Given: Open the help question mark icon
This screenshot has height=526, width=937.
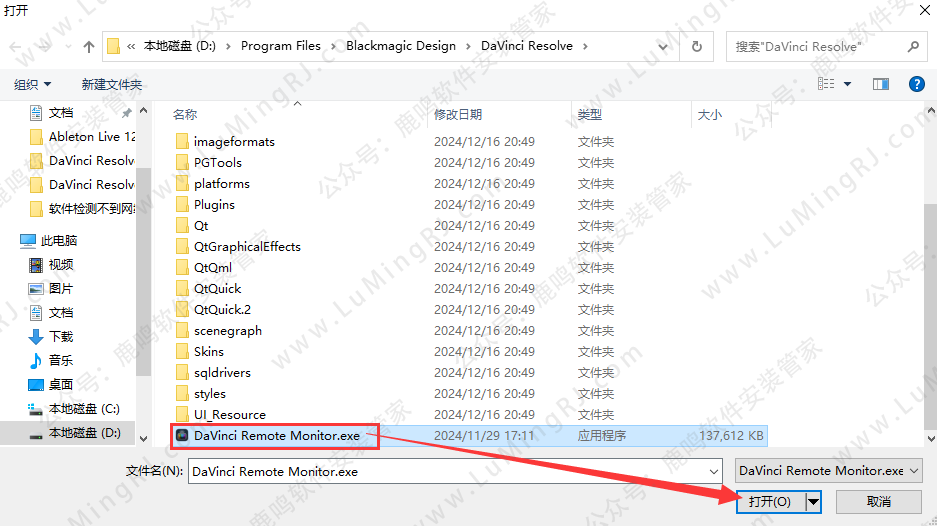Looking at the screenshot, I should 915,85.
